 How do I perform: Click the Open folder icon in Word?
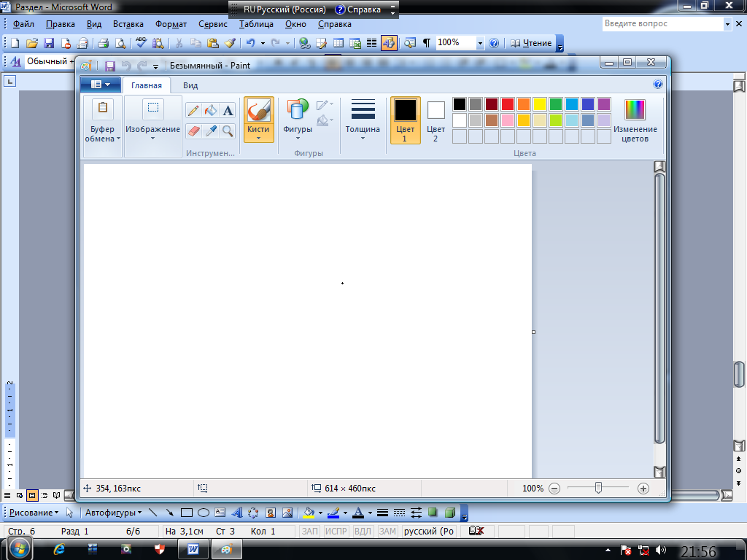32,43
